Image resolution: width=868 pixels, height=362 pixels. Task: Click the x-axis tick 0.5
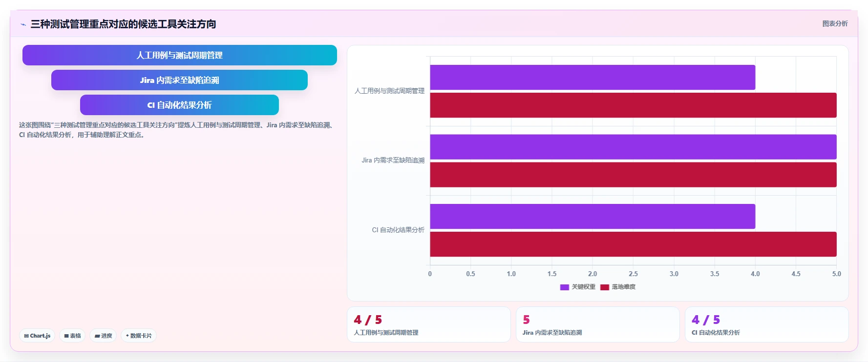pyautogui.click(x=470, y=274)
